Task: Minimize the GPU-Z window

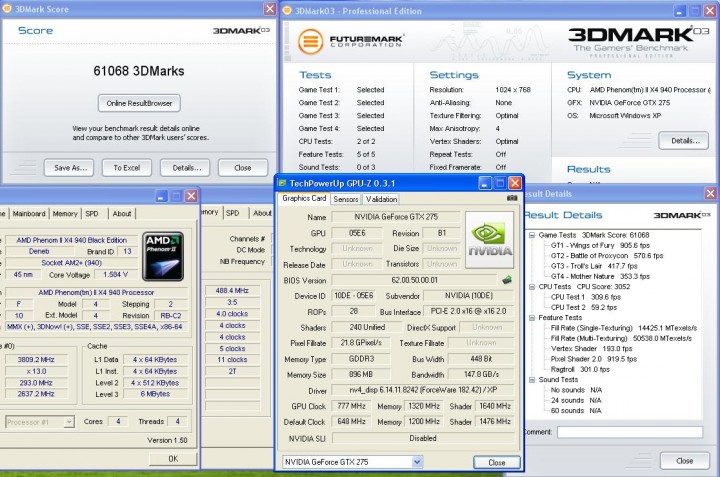Action: [x=484, y=184]
